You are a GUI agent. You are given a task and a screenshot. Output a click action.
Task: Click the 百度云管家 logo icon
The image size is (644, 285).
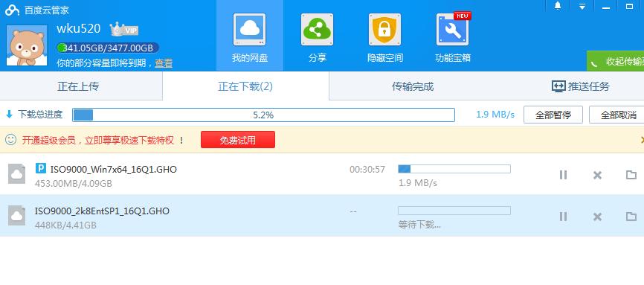13,10
